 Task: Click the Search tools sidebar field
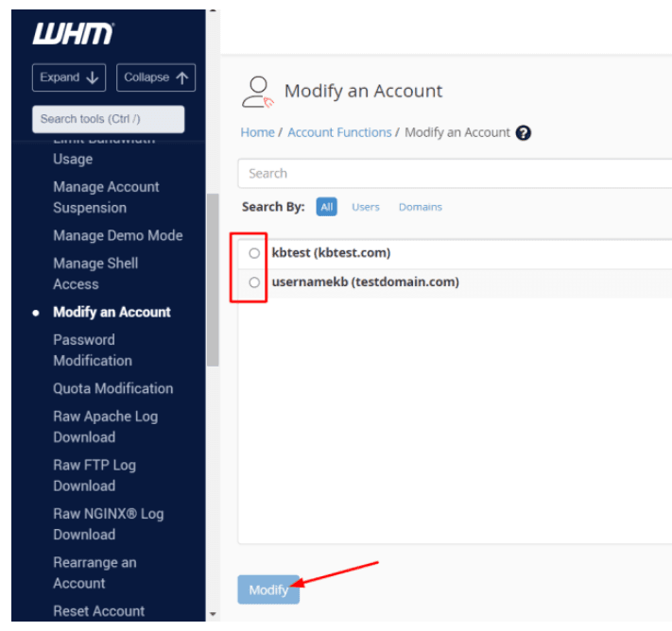point(108,119)
